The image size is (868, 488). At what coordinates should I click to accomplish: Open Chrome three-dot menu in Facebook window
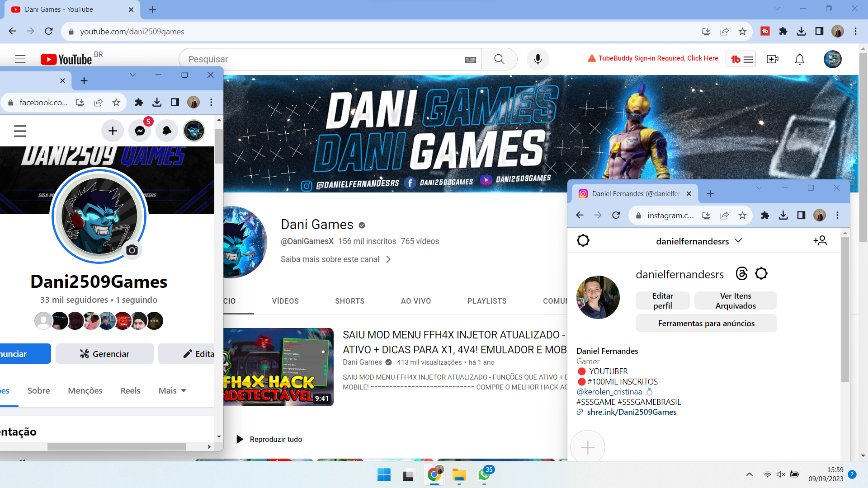(211, 102)
